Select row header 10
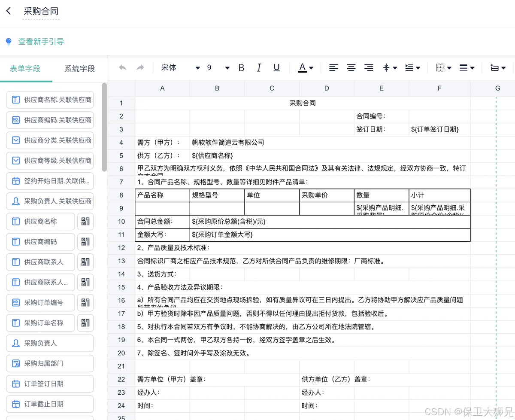This screenshot has width=515, height=420. tap(121, 222)
